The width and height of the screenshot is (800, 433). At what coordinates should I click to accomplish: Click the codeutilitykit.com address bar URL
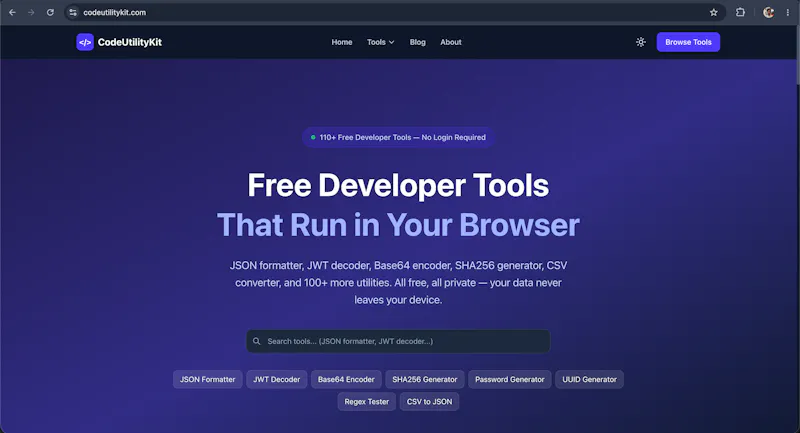coord(114,12)
